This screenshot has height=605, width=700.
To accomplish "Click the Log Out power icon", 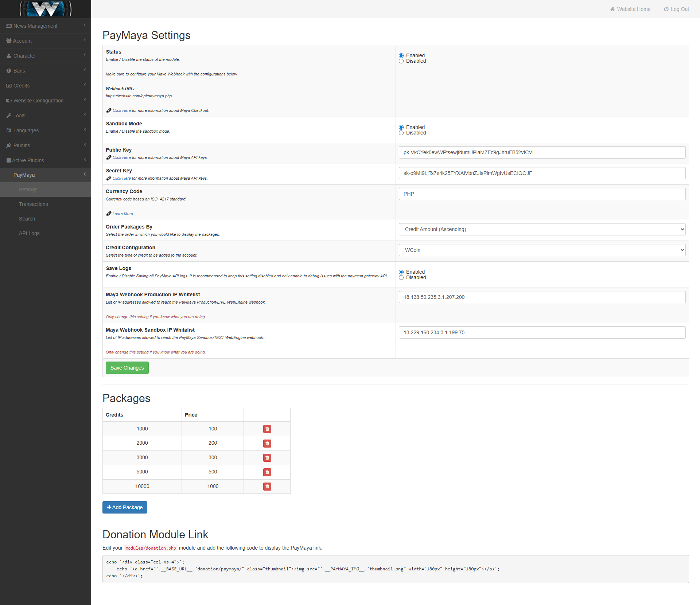I will point(666,9).
